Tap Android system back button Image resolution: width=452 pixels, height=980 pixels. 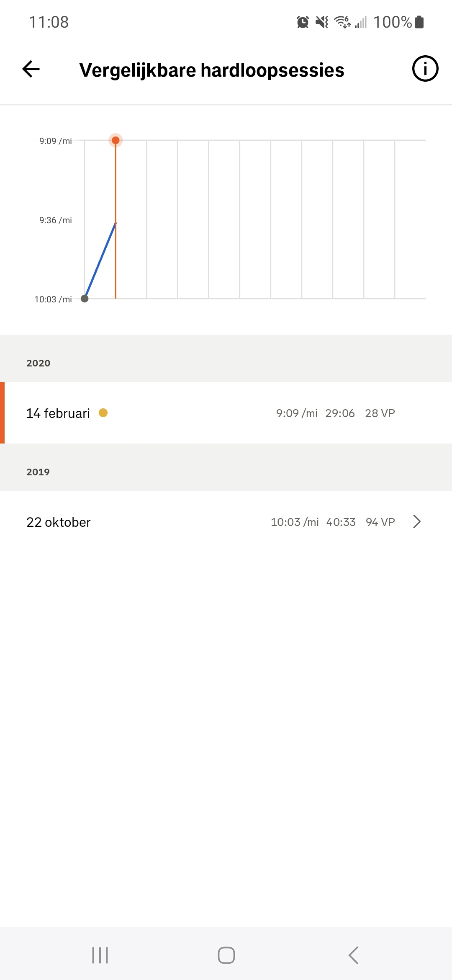point(354,955)
